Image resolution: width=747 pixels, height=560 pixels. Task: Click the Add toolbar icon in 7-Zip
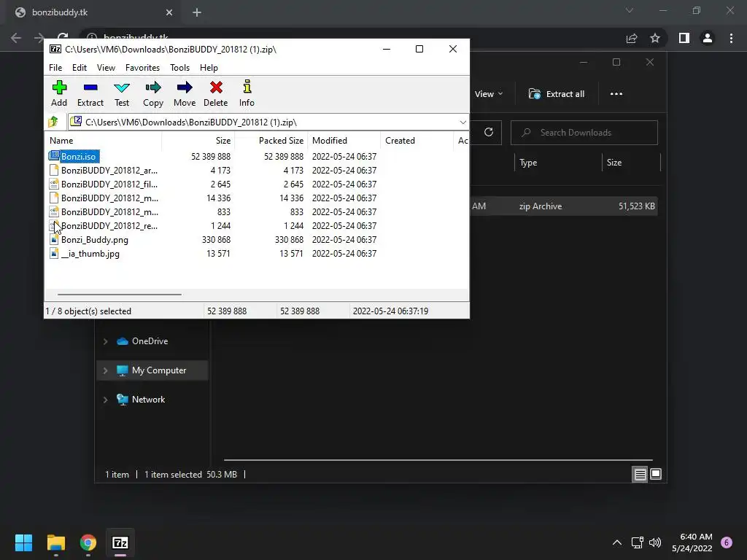pyautogui.click(x=59, y=93)
